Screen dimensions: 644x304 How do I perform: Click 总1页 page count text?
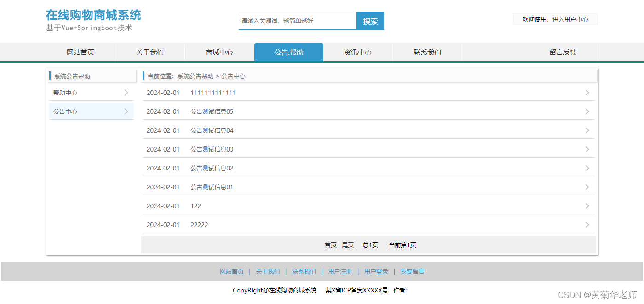[x=370, y=245]
